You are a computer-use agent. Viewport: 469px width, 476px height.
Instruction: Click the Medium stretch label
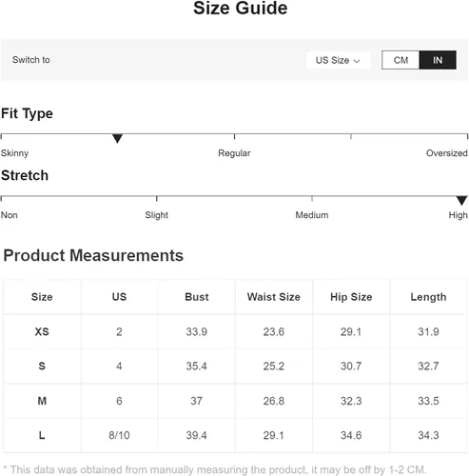(x=312, y=215)
